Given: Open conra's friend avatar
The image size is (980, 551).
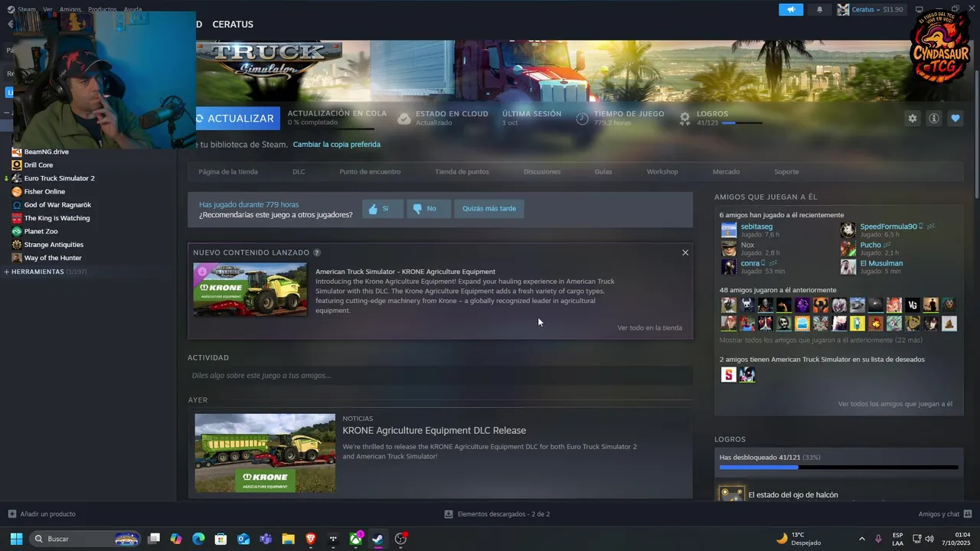Looking at the screenshot, I should tap(729, 267).
